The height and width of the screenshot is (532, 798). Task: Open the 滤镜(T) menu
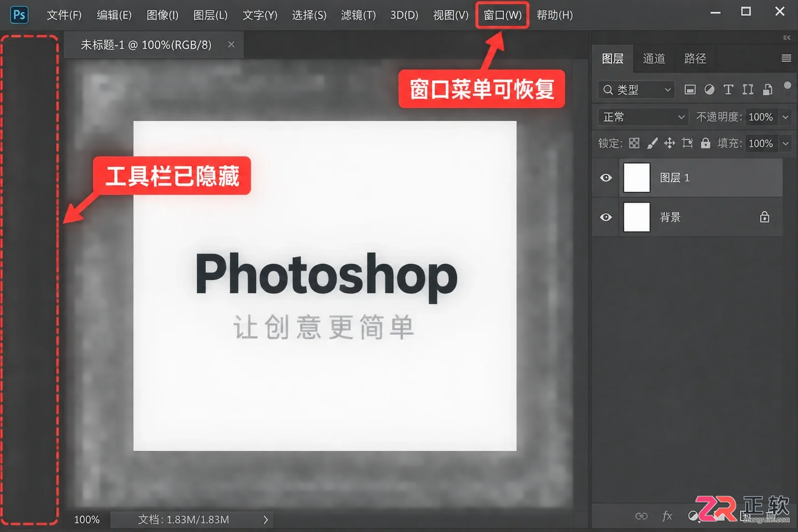359,15
